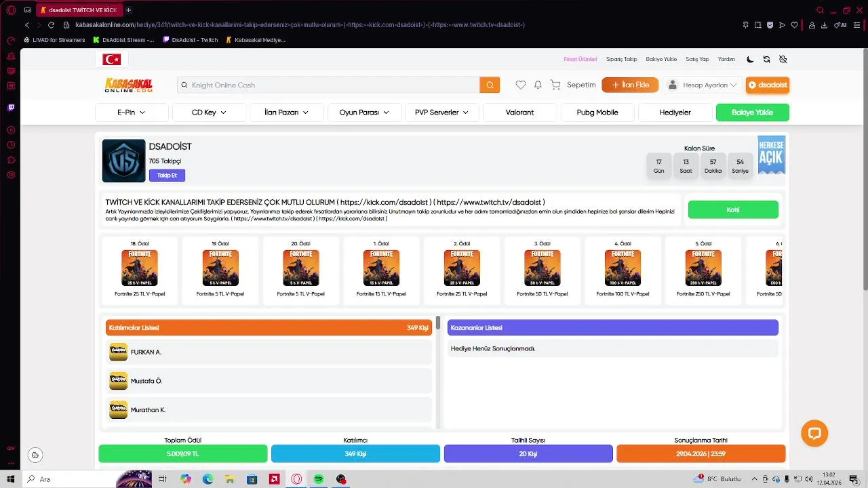The height and width of the screenshot is (488, 868).
Task: Open the Aria AI assistant
Action: (x=841, y=25)
